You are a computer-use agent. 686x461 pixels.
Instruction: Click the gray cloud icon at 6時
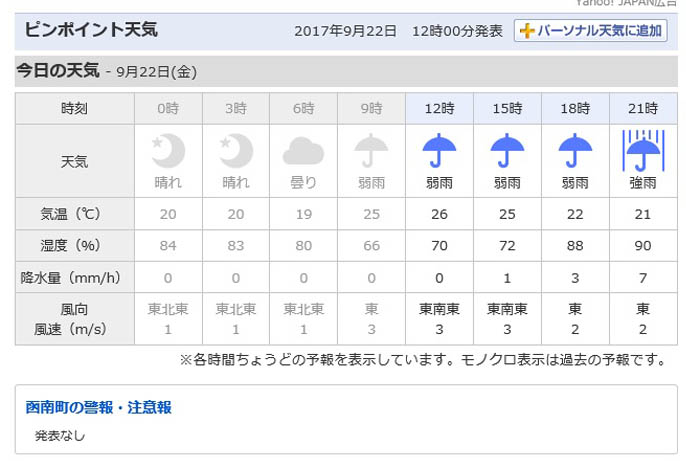(303, 151)
